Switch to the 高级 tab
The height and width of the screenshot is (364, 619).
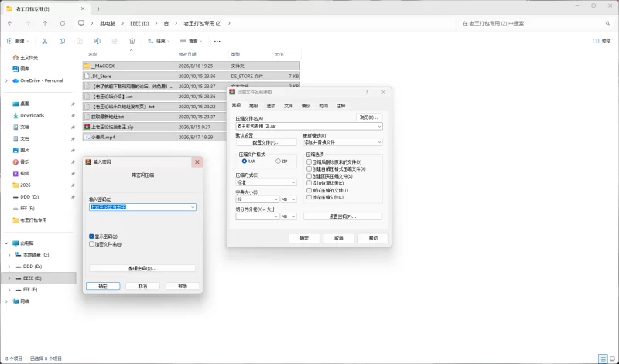(254, 106)
